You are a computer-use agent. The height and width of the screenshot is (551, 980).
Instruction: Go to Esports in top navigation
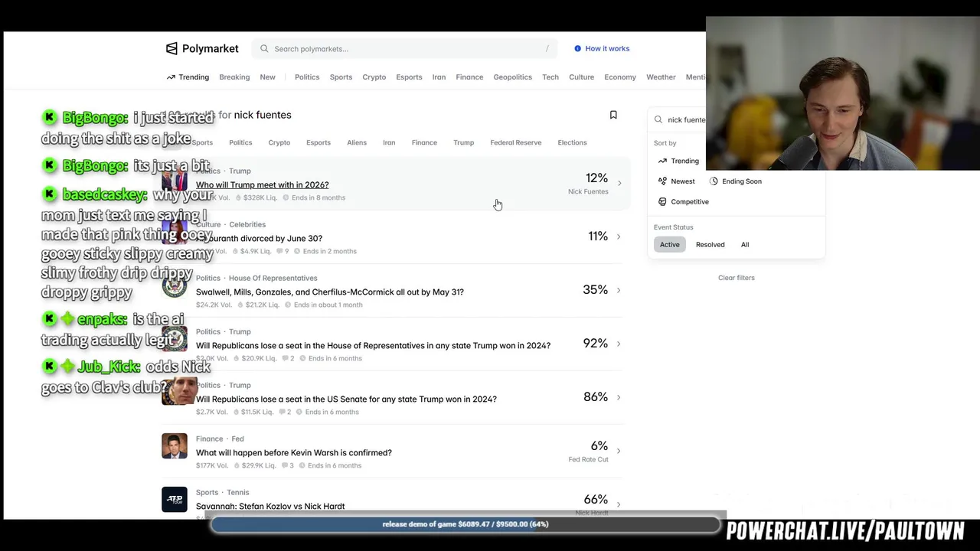coord(409,77)
